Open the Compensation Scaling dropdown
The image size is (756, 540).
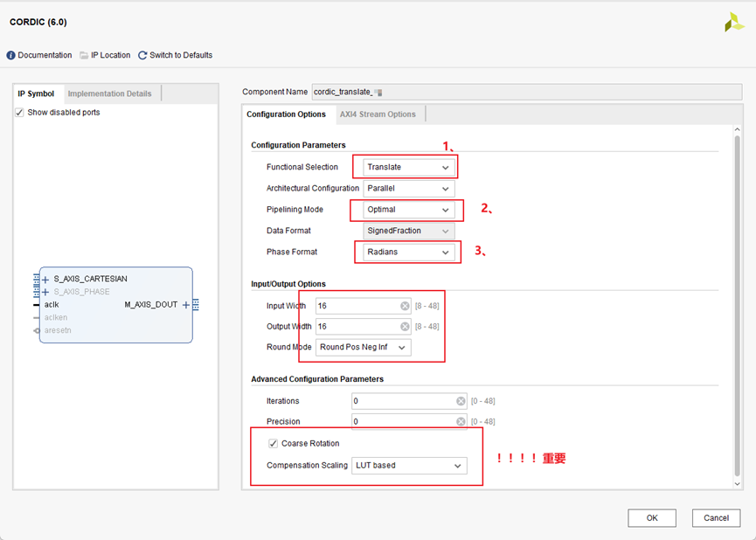409,466
